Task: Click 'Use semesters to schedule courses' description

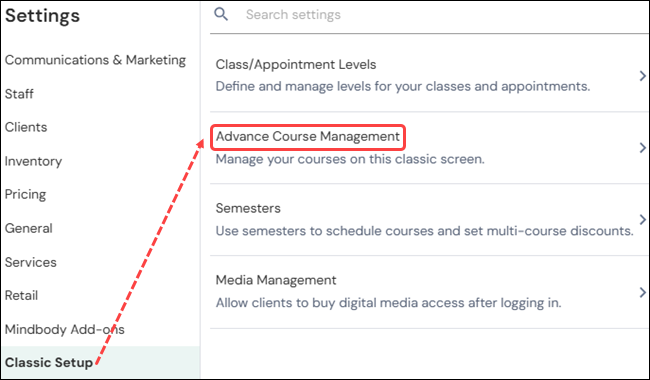Action: pos(424,231)
